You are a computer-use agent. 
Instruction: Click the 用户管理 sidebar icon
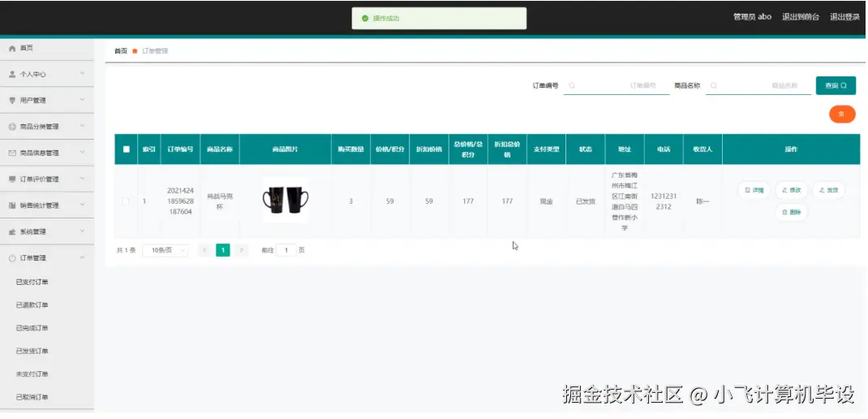[12, 101]
